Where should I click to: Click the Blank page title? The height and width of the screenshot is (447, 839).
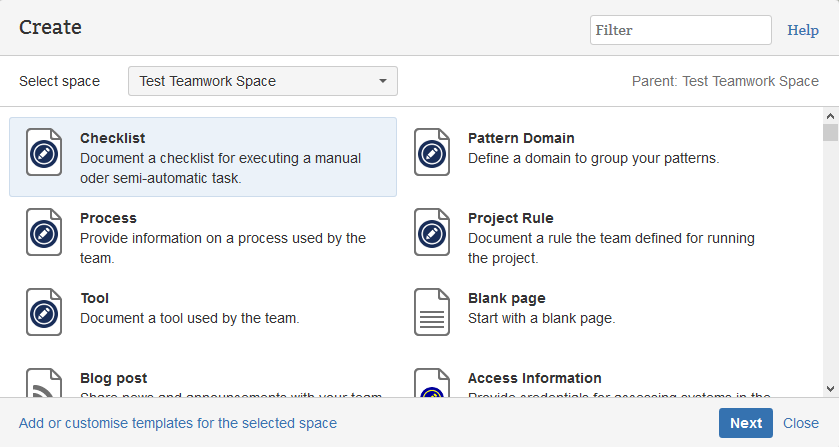pos(506,298)
